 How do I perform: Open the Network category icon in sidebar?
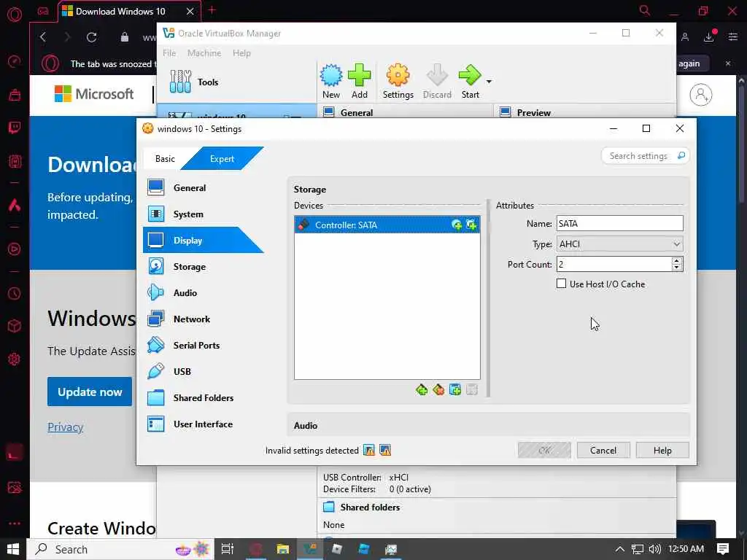coord(156,319)
